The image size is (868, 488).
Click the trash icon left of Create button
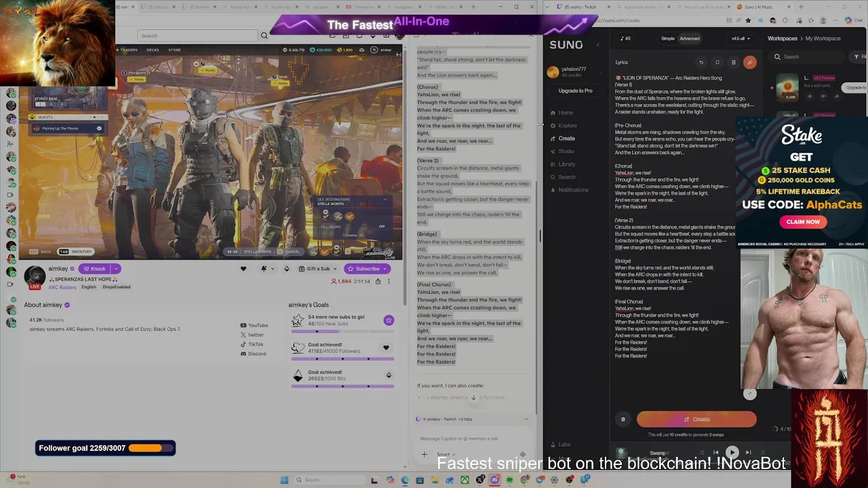pyautogui.click(x=623, y=420)
